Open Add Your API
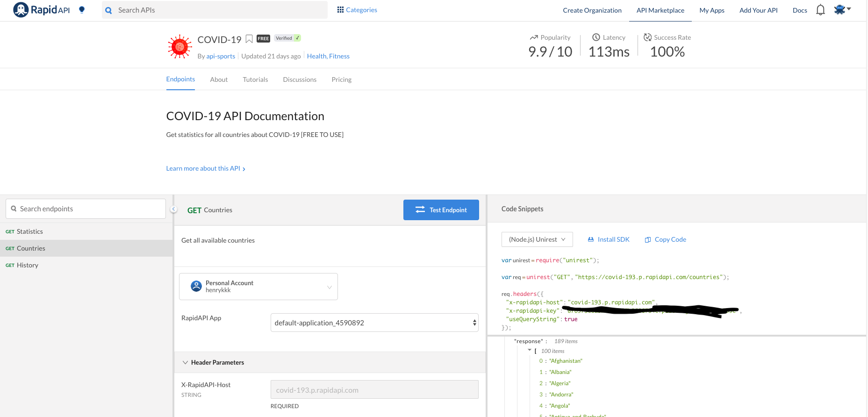Viewport: 868px width, 417px height. (x=759, y=10)
